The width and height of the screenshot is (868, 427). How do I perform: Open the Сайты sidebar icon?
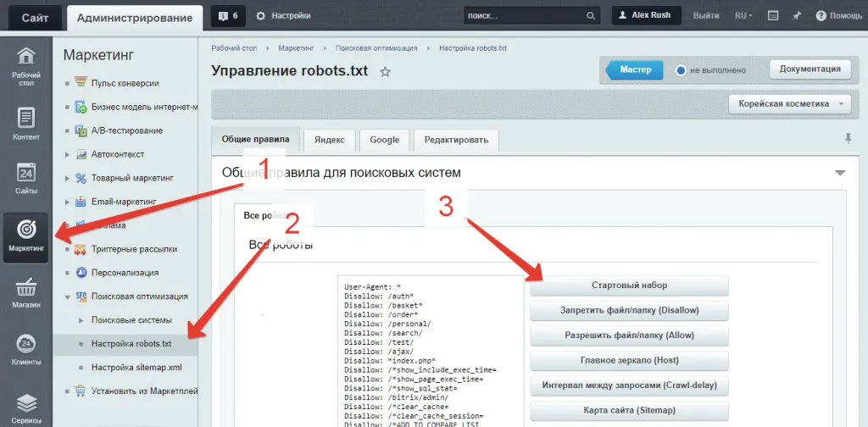click(26, 179)
